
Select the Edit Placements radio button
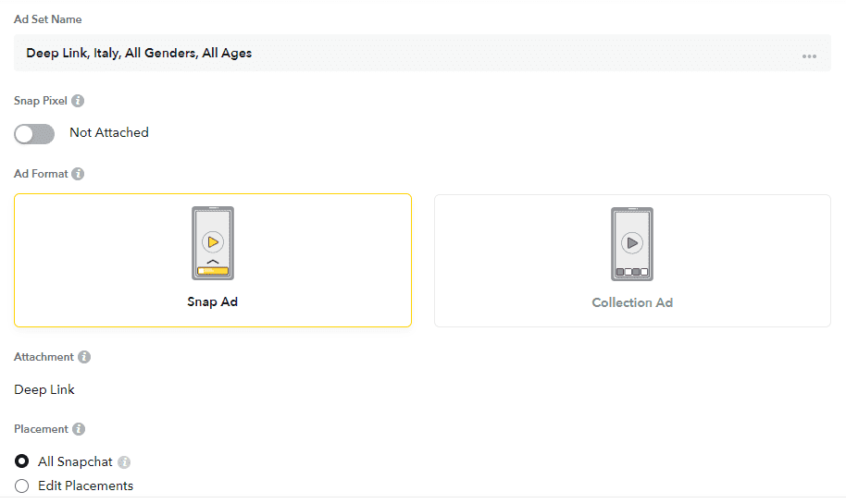coord(21,486)
